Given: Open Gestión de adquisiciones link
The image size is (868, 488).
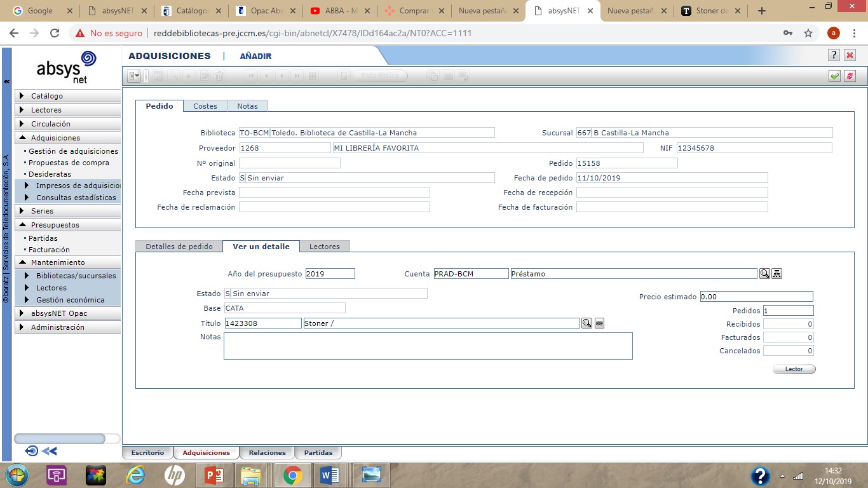Looking at the screenshot, I should coord(73,151).
